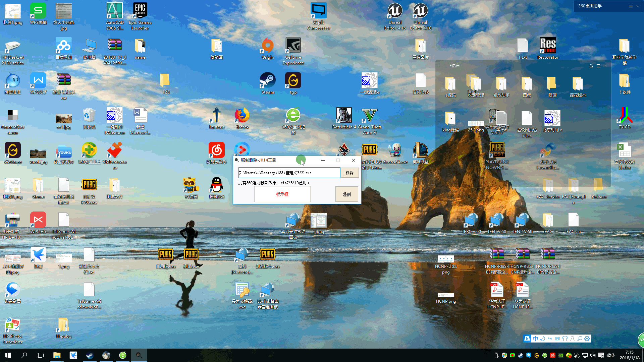Open the E语言 panel list view options
The height and width of the screenshot is (362, 644).
coord(598,66)
